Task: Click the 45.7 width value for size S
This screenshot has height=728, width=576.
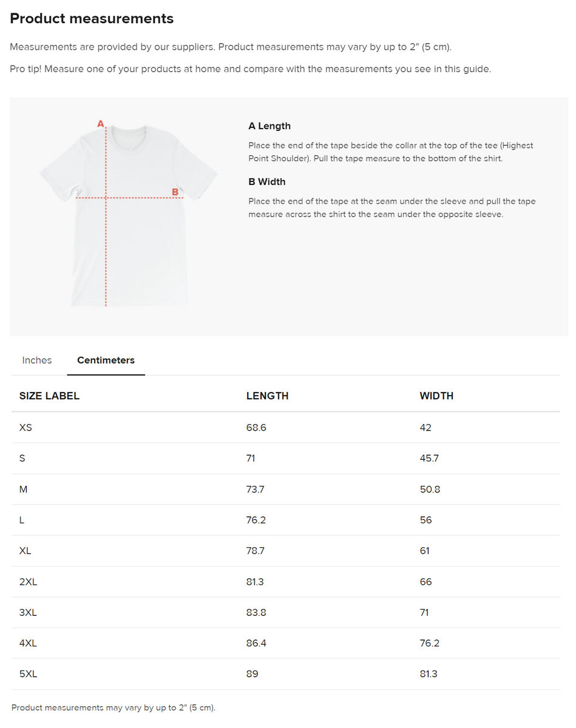Action: (x=429, y=459)
